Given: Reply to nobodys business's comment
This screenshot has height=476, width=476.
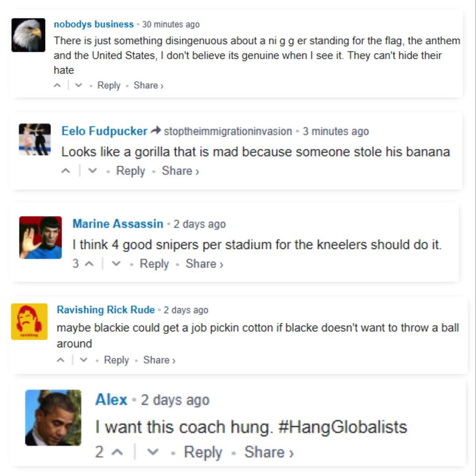Looking at the screenshot, I should point(109,85).
